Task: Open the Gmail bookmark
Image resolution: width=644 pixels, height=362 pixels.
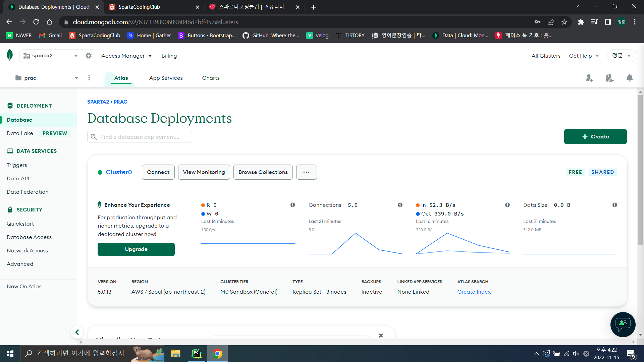Action: 50,36
